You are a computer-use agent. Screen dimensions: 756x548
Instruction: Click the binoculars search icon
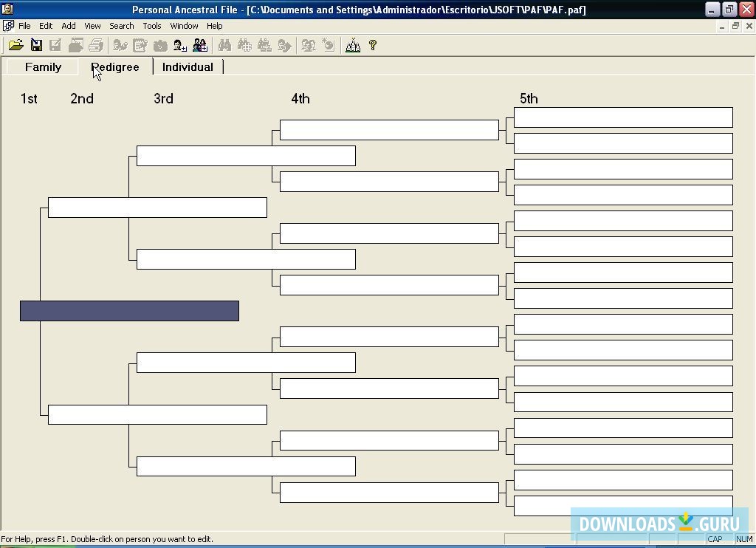[224, 45]
